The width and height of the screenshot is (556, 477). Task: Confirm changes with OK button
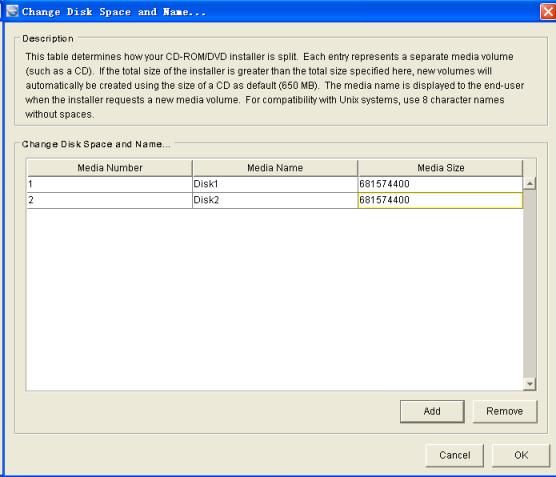pos(521,455)
